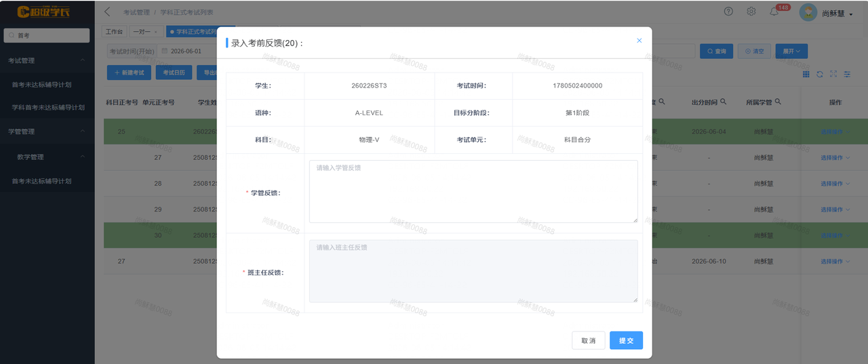Switch to the 工作台 tab
The image size is (868, 364).
(x=115, y=32)
